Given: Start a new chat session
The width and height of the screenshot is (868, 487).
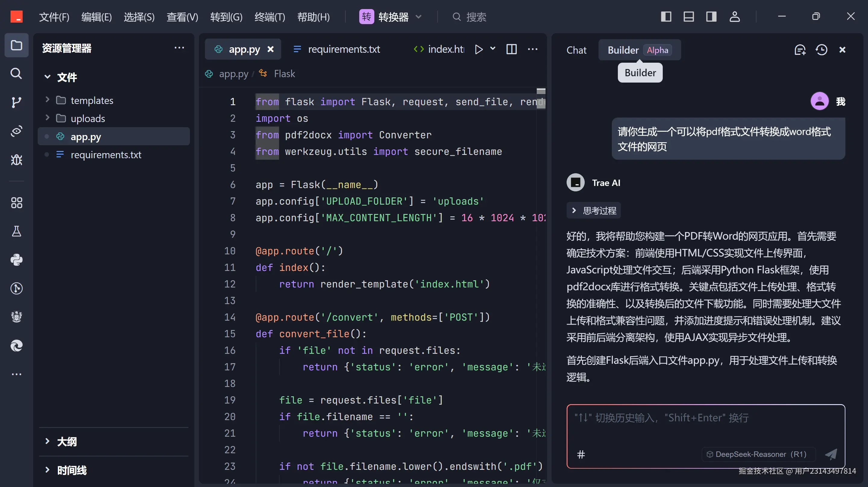Looking at the screenshot, I should (x=800, y=50).
